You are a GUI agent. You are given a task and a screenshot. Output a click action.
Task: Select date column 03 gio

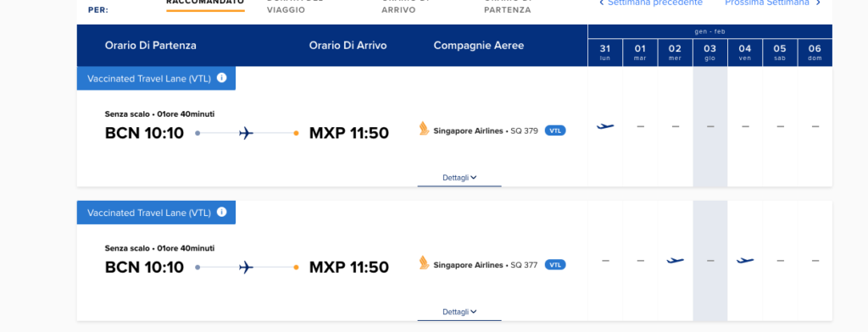(709, 53)
